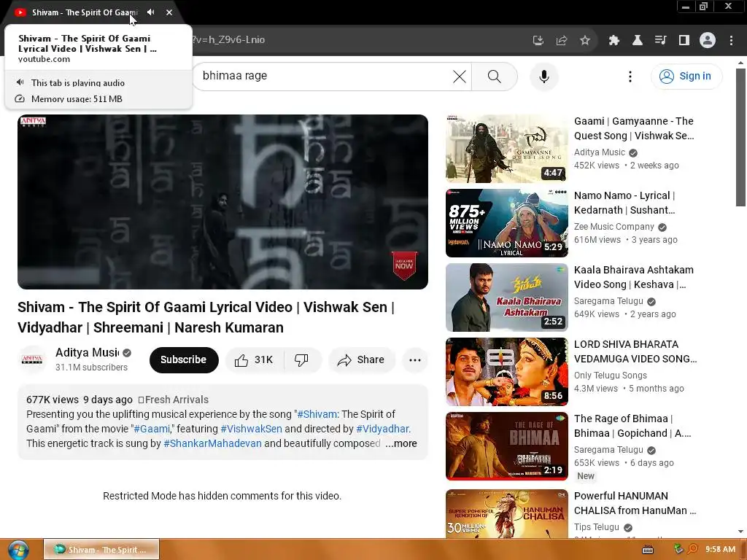Click the address bar URL text
This screenshot has width=747, height=560.
228,40
